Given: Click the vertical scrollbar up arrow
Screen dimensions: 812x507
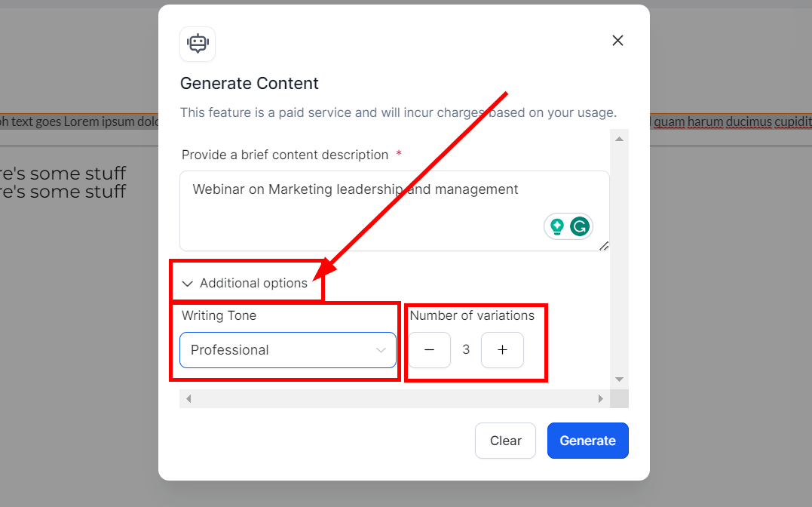Looking at the screenshot, I should tap(619, 139).
